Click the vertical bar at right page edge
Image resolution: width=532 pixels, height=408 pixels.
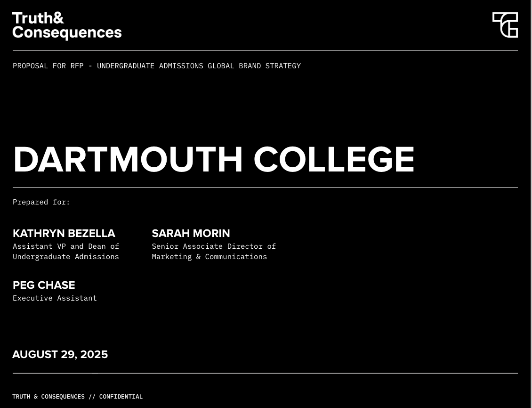tap(531, 204)
